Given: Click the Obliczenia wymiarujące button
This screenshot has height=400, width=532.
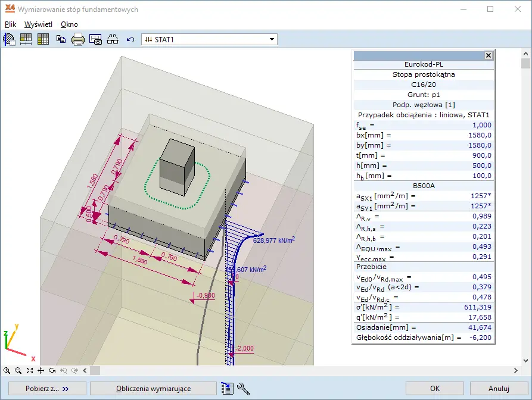Looking at the screenshot, I should [x=153, y=389].
